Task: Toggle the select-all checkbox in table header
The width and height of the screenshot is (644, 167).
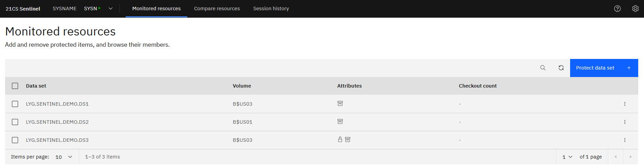Action: click(15, 86)
